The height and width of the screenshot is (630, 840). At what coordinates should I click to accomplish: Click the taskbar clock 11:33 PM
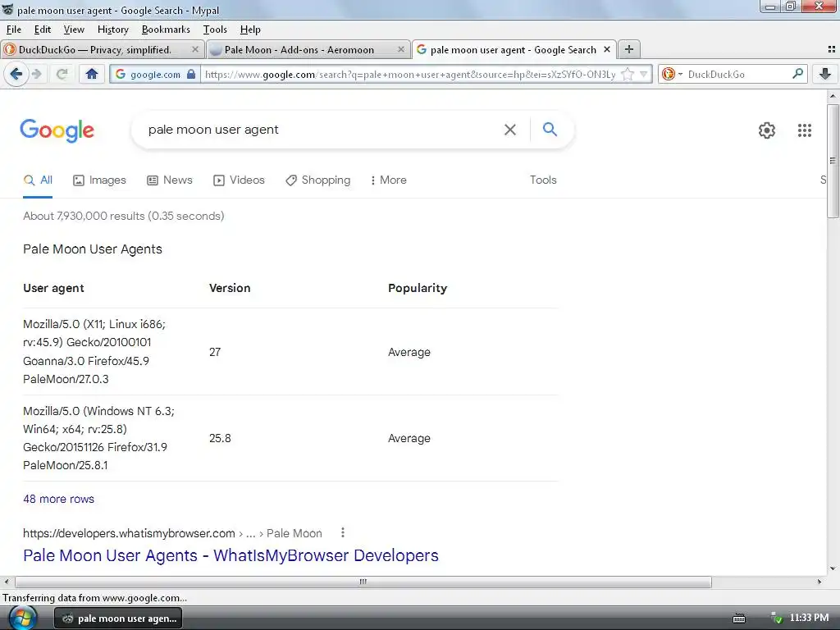809,618
